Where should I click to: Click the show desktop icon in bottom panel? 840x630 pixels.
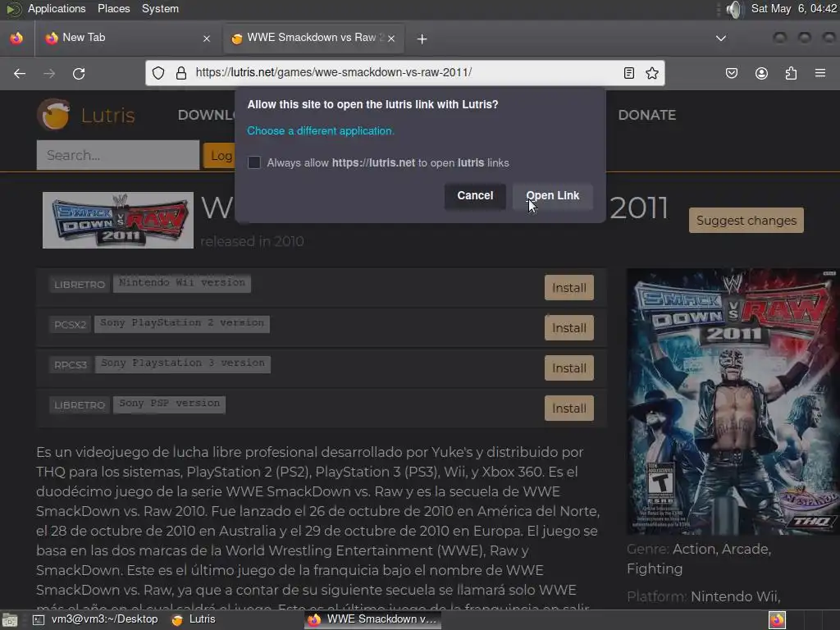pos(10,620)
